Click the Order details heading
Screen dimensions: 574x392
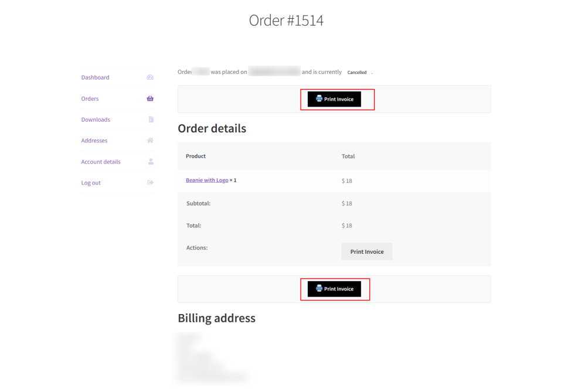coord(212,128)
